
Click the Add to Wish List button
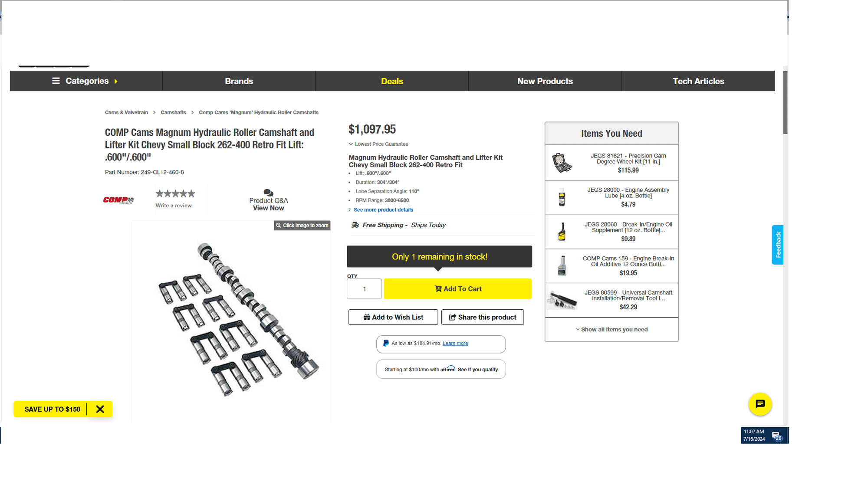(393, 317)
